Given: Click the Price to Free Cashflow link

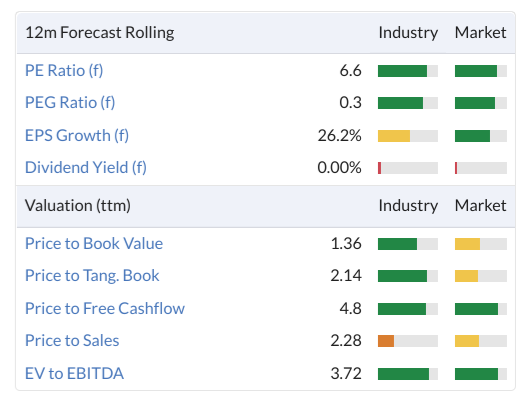Looking at the screenshot, I should pyautogui.click(x=105, y=308).
